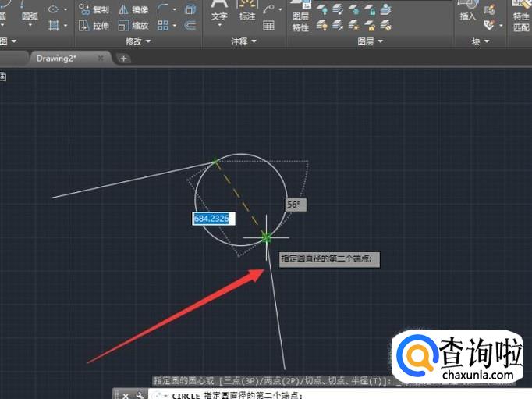Close the command line with X button
This screenshot has width=532, height=399.
point(126,395)
